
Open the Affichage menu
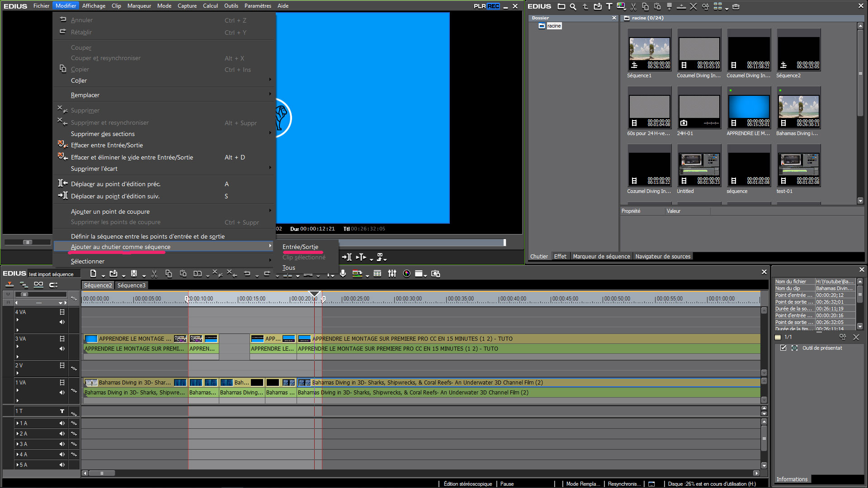(x=94, y=6)
